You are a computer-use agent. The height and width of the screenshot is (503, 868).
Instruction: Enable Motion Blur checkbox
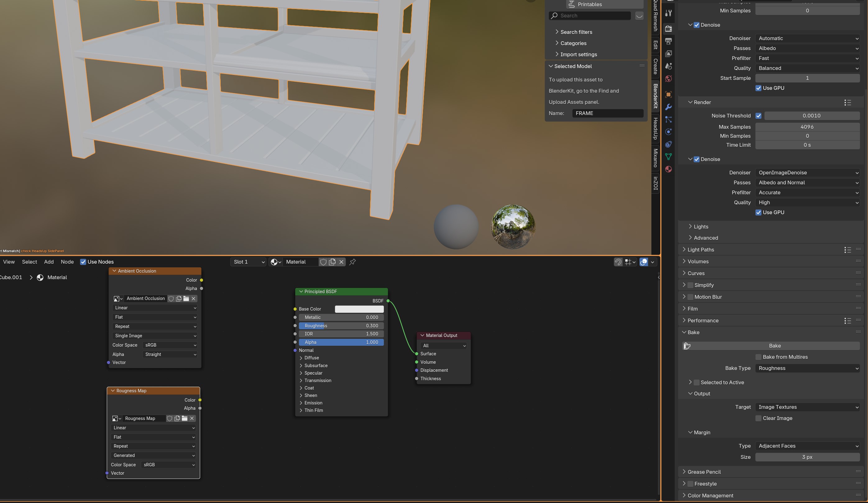690,297
